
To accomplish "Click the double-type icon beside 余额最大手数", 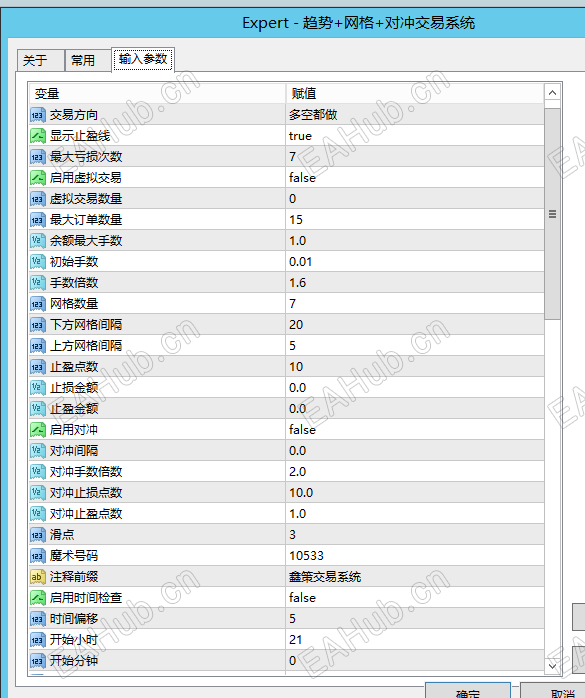I will point(38,241).
